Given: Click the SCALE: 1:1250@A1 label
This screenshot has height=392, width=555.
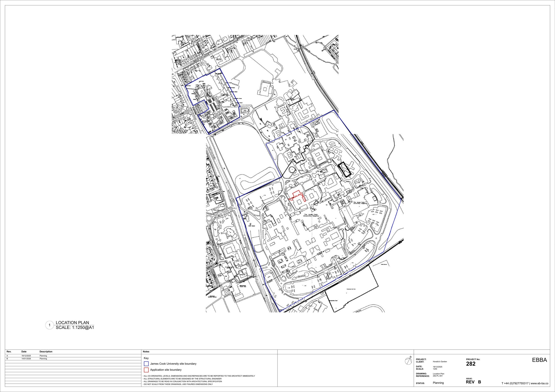Looking at the screenshot, I should [x=75, y=328].
